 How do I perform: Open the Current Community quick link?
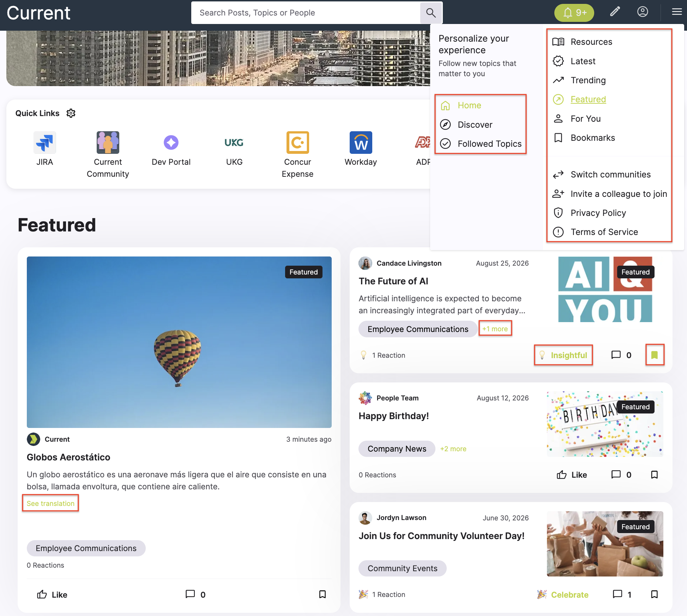[108, 155]
